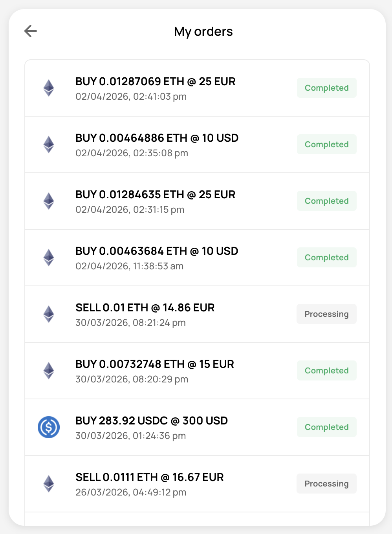Screen dimensions: 392x534
Task: Open the BUY 0.01287069 ETH @ 25 EUR order
Action: pos(156,82)
